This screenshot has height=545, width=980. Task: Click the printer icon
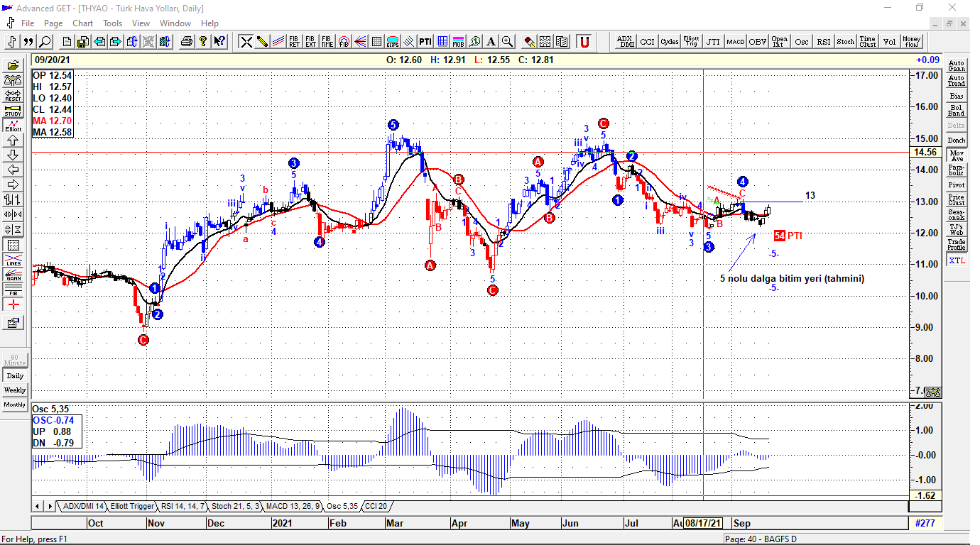pos(187,41)
